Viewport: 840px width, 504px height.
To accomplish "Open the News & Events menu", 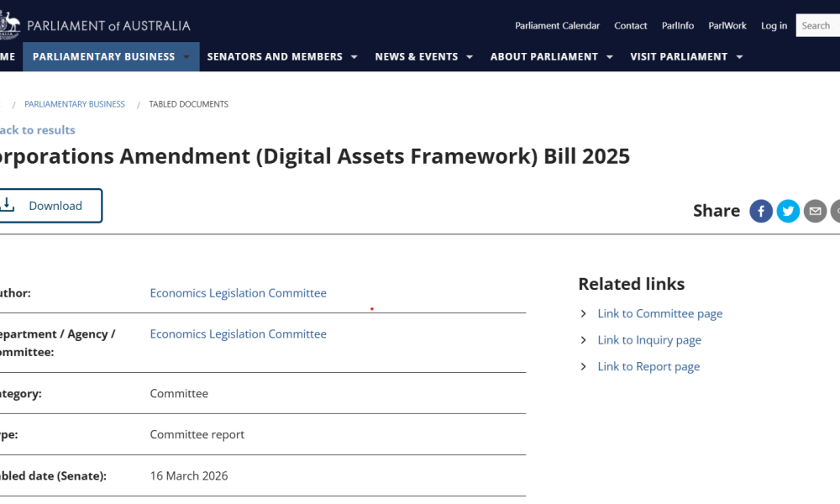I will point(423,56).
